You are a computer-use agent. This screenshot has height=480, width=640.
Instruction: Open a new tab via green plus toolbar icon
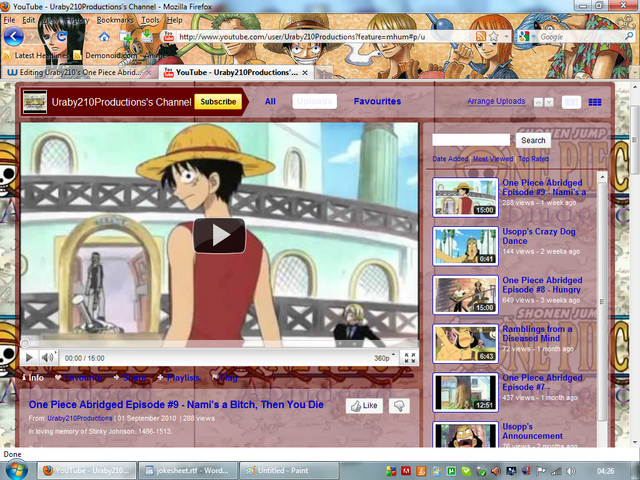[126, 38]
